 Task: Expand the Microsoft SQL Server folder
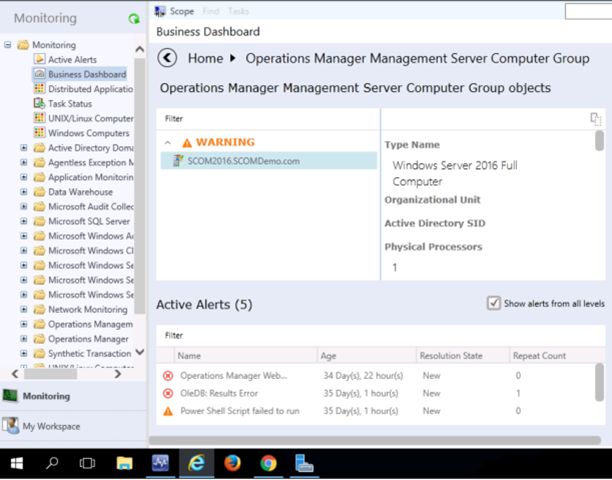click(24, 221)
